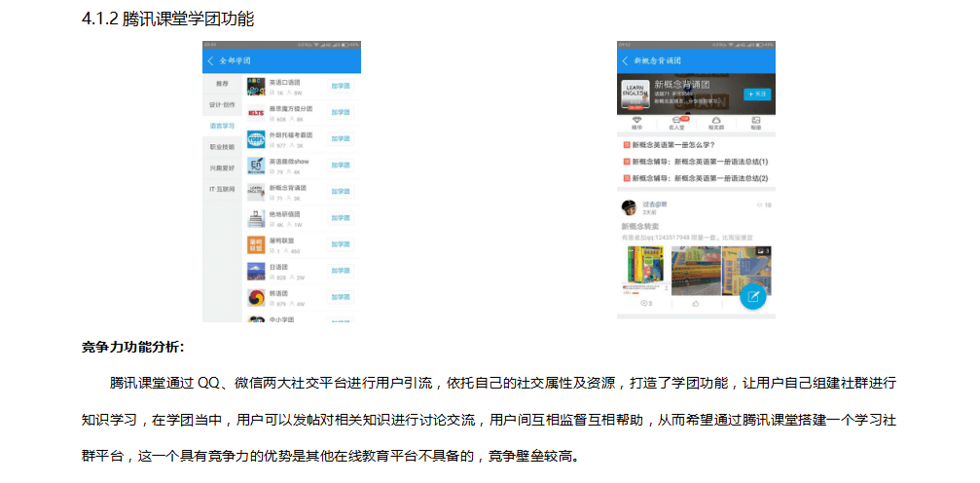
Task: Select the 推荐 category tab
Action: pyautogui.click(x=222, y=83)
